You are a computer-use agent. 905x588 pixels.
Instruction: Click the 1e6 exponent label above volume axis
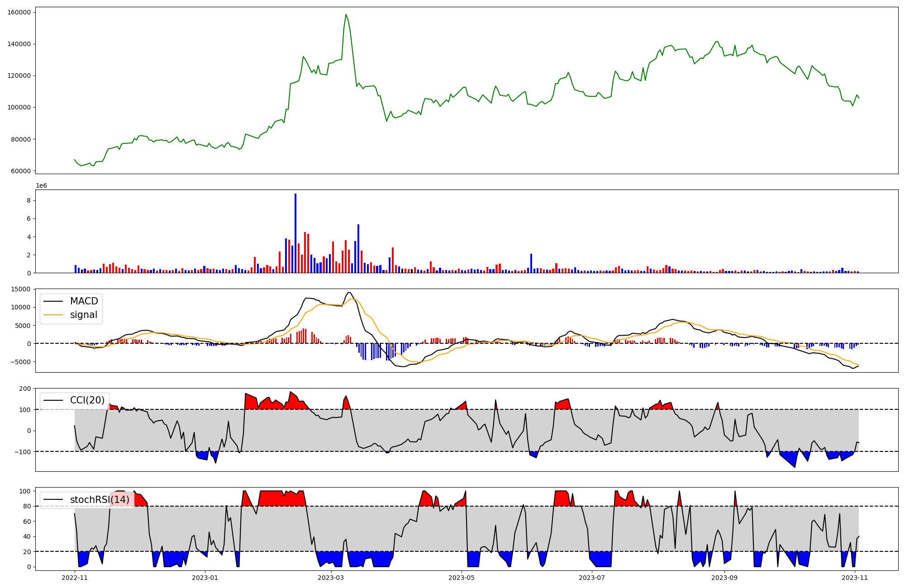pyautogui.click(x=41, y=186)
